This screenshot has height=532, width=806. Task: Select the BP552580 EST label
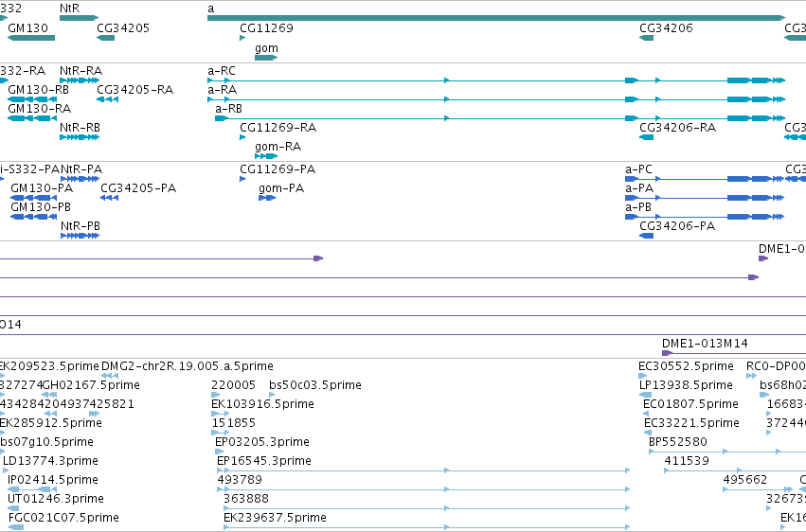pos(677,442)
